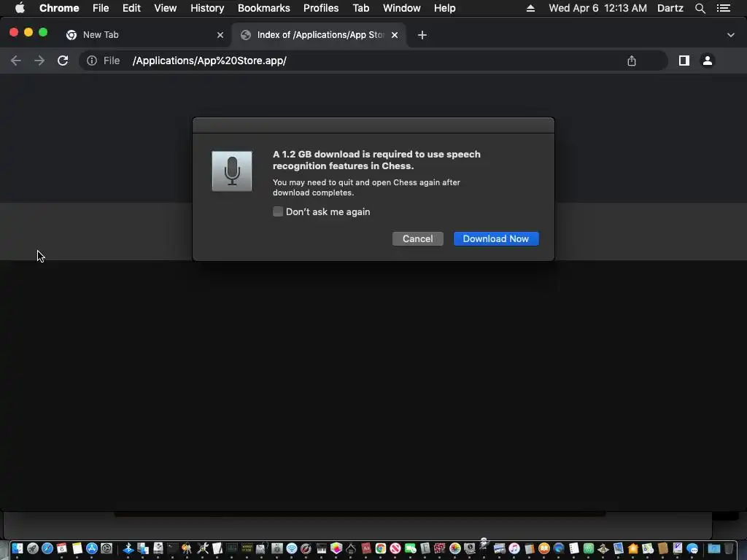Open a new tab with the plus button
This screenshot has width=747, height=560.
(422, 35)
